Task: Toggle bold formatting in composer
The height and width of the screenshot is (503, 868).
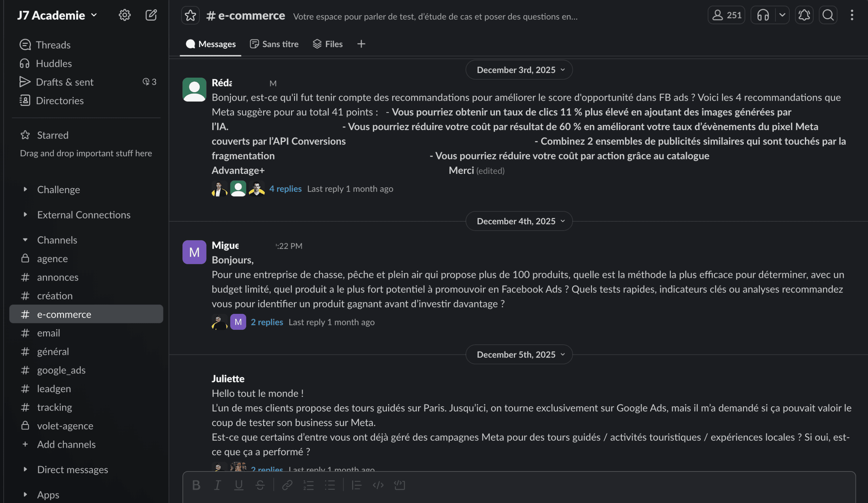Action: click(x=196, y=485)
